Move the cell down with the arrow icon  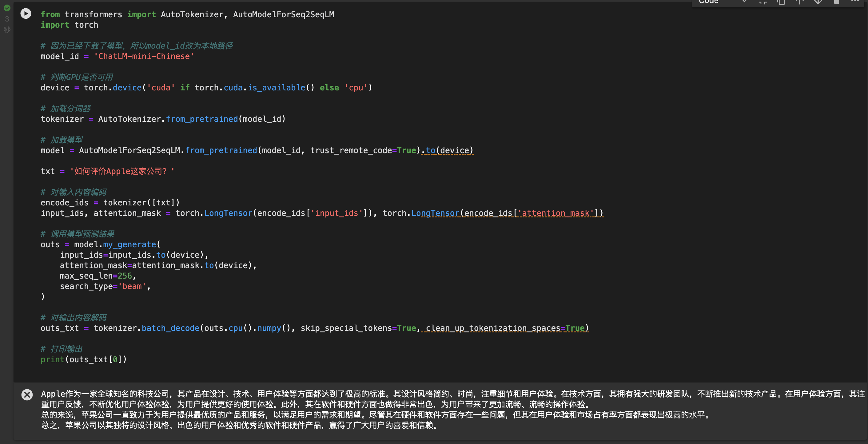click(818, 2)
